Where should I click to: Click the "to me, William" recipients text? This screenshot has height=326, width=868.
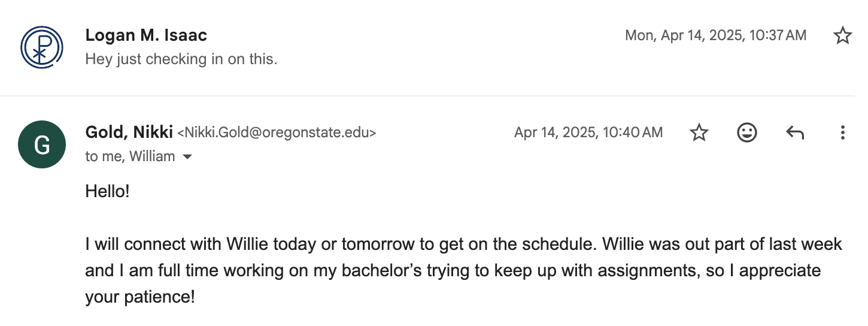click(x=130, y=156)
